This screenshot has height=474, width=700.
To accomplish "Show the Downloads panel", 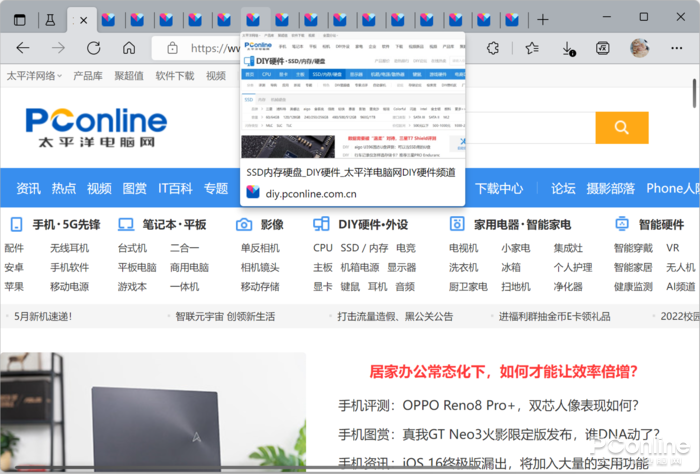I will pyautogui.click(x=568, y=48).
